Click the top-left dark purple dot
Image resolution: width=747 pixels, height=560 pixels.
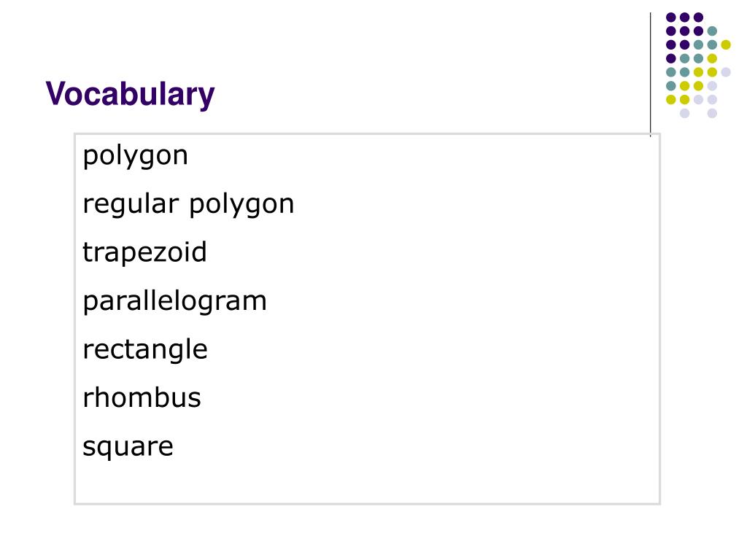click(x=671, y=17)
